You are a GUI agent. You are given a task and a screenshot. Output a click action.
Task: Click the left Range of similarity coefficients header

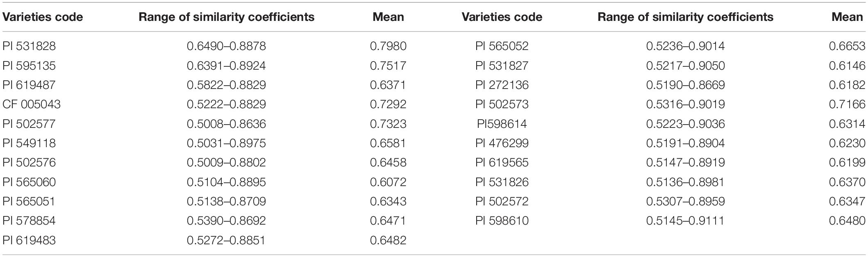coord(227,17)
